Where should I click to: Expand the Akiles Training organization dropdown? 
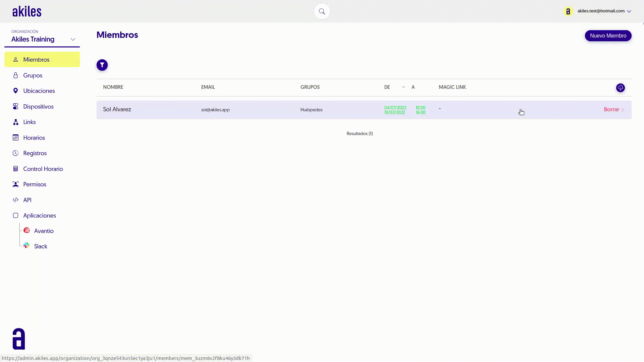coord(73,40)
